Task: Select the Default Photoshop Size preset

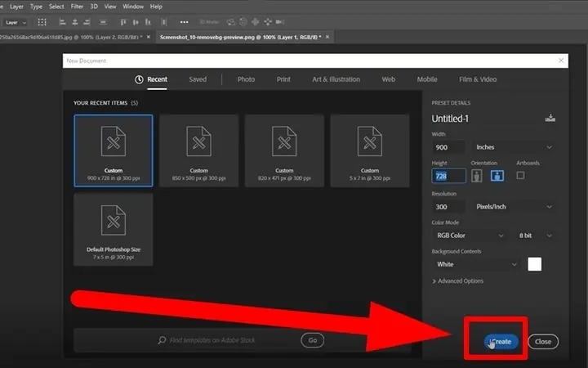Action: [114, 230]
